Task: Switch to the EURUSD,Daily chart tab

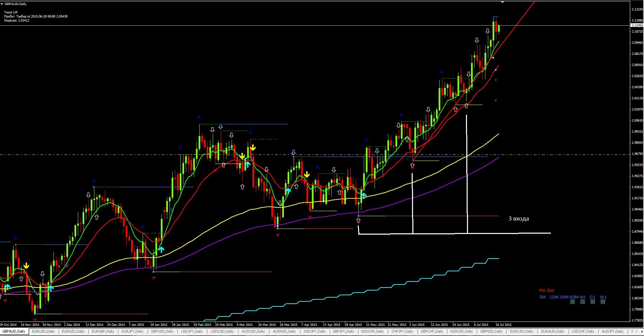Action: tap(43, 332)
